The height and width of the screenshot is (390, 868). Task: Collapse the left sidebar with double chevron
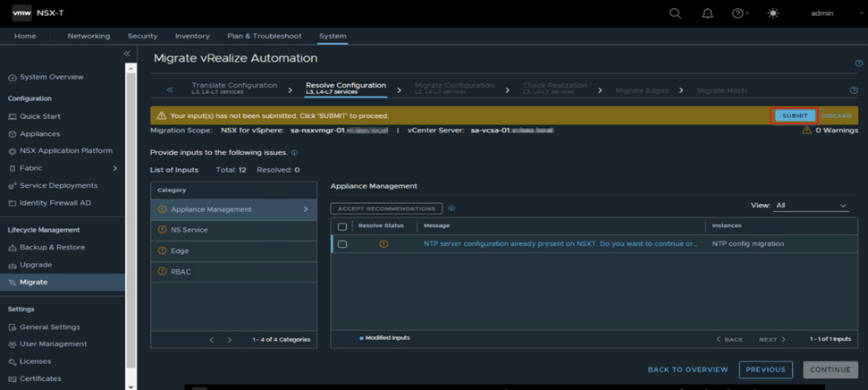tap(127, 55)
